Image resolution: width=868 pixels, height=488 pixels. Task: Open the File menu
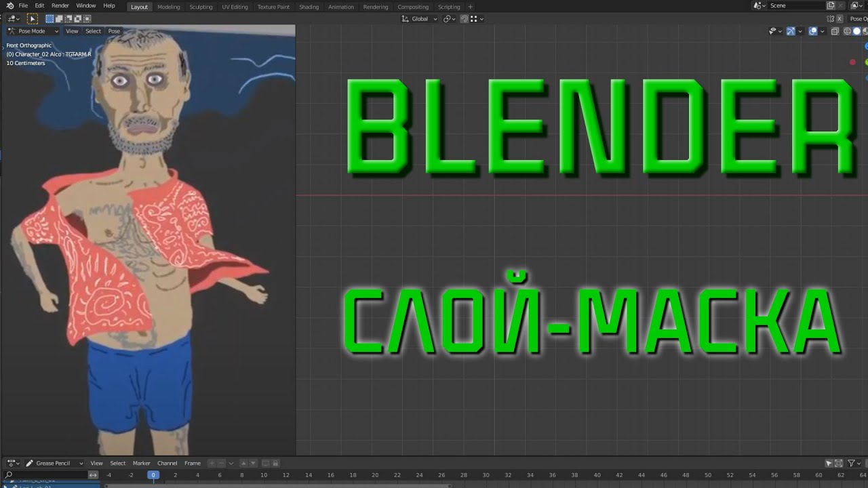(23, 6)
